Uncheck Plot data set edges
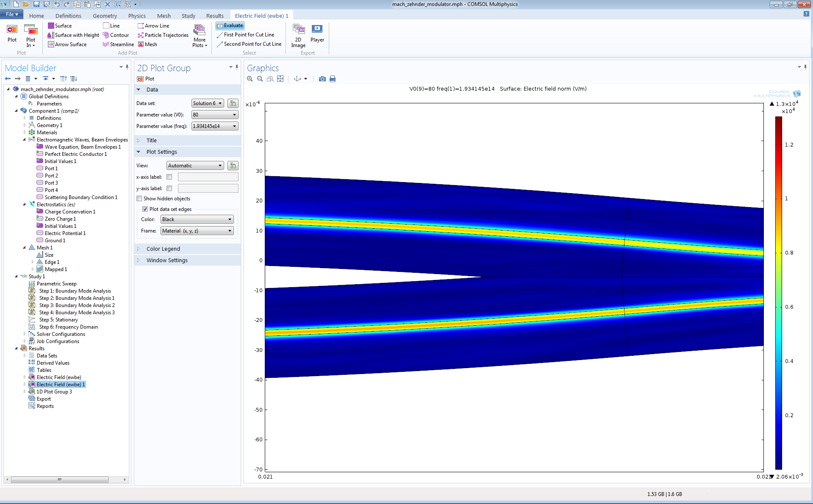Viewport: 813px width, 504px height. pyautogui.click(x=144, y=209)
